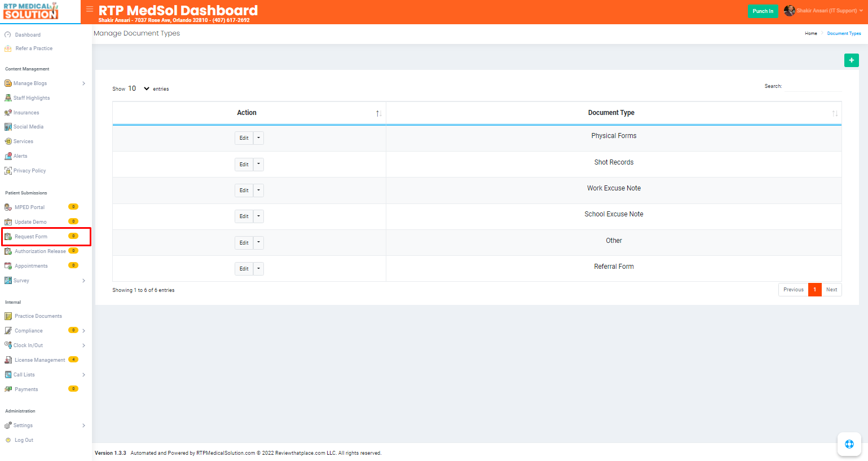Click the user avatar picture

(x=789, y=11)
